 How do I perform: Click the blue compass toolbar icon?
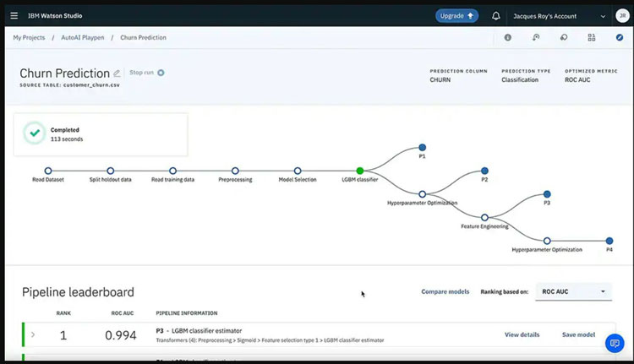tap(620, 37)
